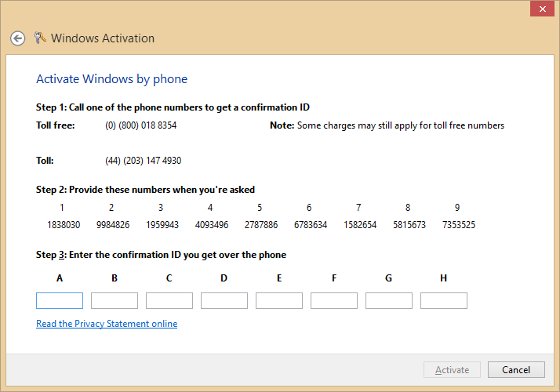The image size is (560, 392).
Task: Click the Activate Windows by phone heading
Action: 112,79
